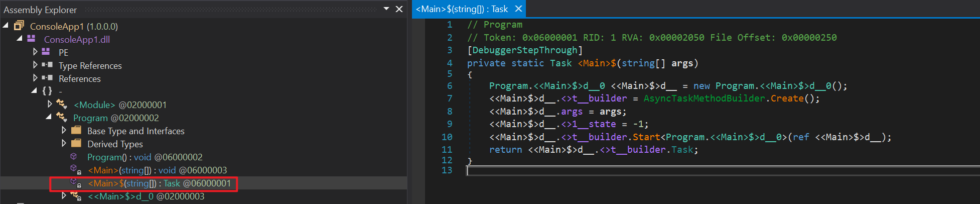
Task: Click the Token comment on line 2
Action: (652, 37)
